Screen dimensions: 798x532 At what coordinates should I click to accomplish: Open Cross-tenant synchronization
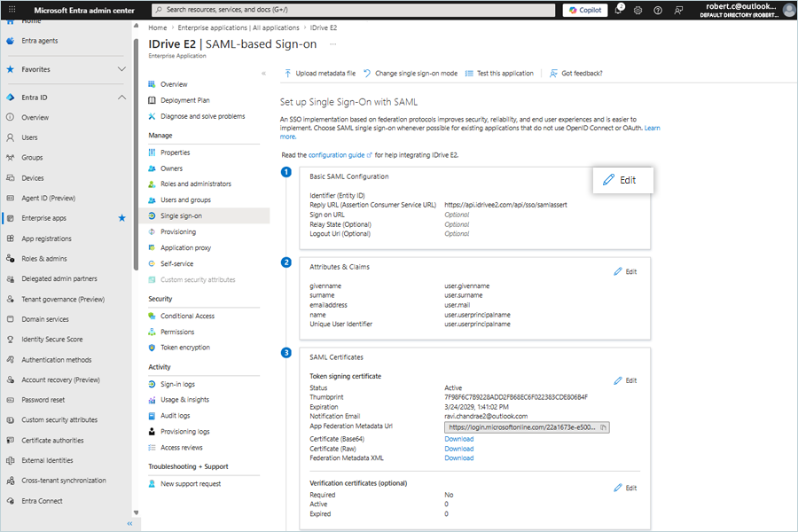tap(64, 481)
